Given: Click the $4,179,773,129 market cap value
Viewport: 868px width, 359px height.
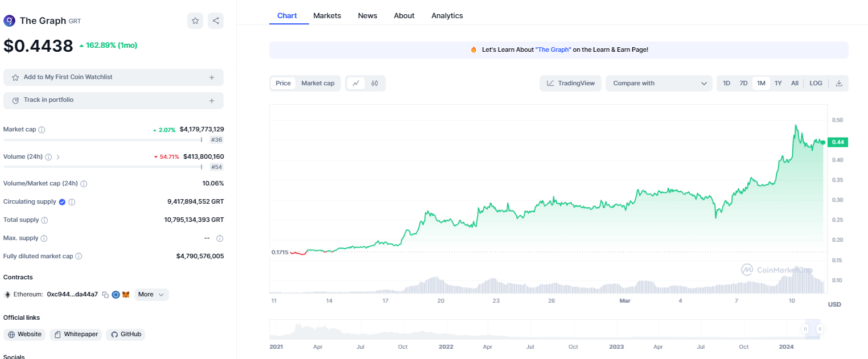Looking at the screenshot, I should point(201,130).
